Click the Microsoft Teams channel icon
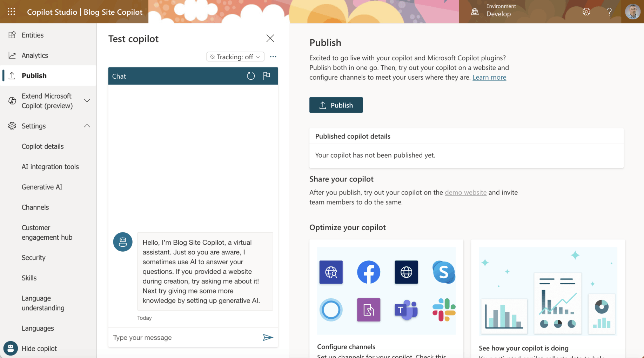Viewport: 644px width, 358px height. coord(406,310)
